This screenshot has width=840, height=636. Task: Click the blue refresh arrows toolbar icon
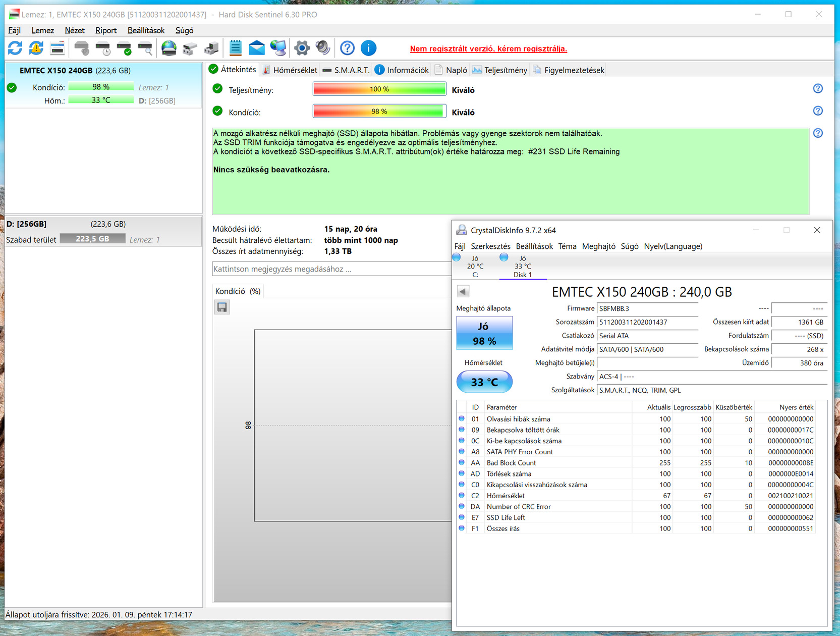15,48
